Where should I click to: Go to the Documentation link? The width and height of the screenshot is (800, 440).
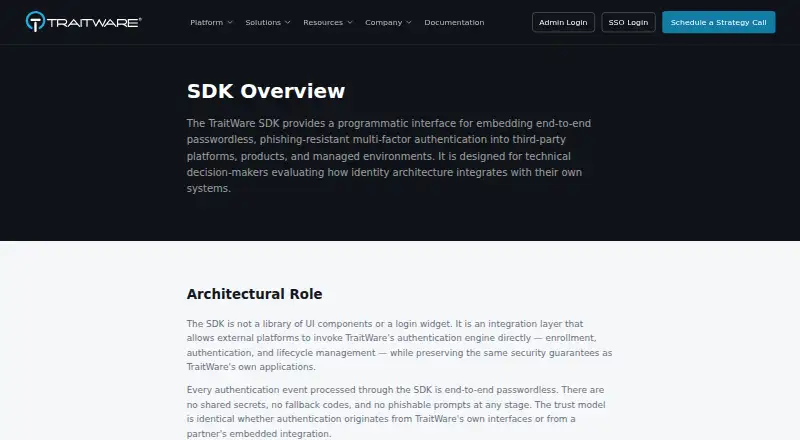click(x=454, y=22)
